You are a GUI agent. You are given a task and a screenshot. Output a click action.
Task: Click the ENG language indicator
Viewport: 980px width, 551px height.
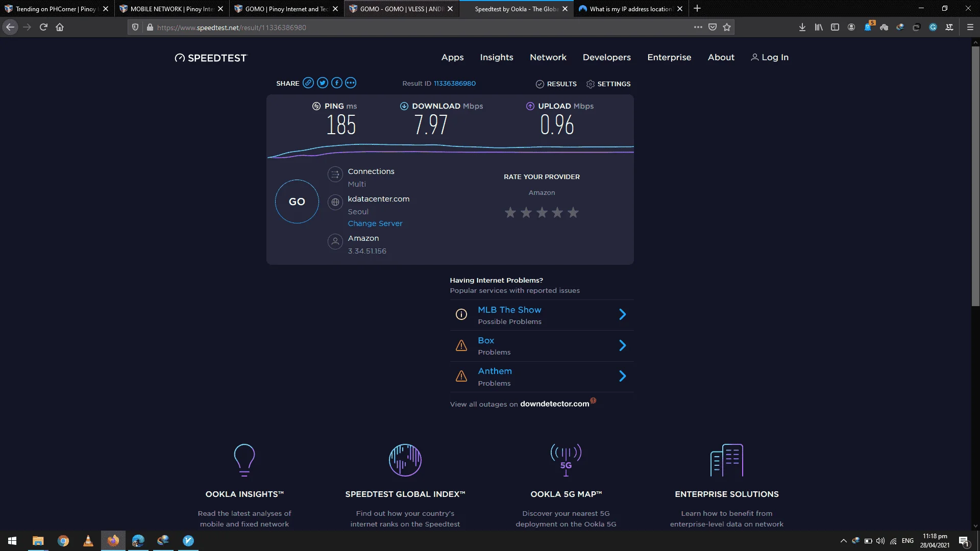tap(908, 541)
